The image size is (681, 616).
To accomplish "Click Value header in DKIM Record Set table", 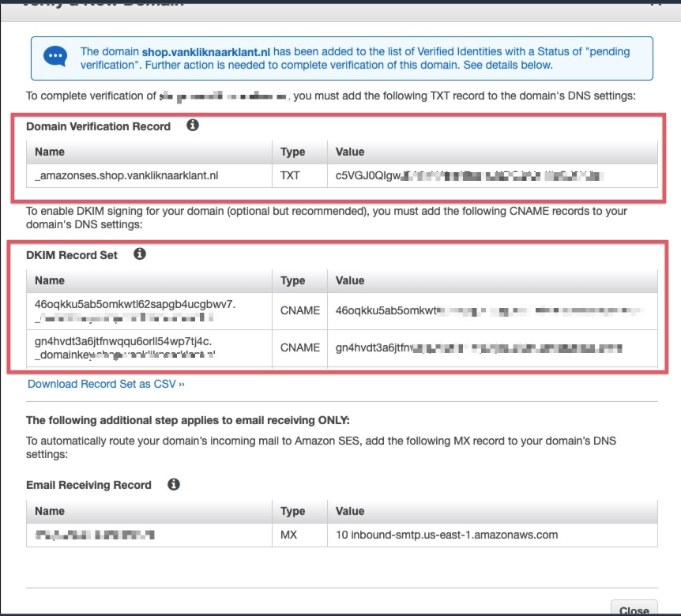I will pos(350,280).
